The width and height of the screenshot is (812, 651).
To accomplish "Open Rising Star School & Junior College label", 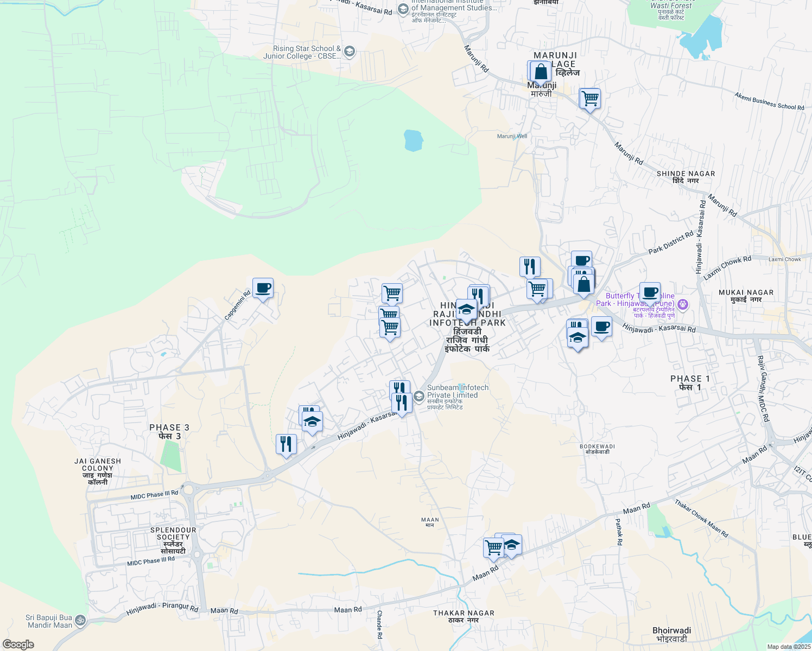I will click(306, 51).
